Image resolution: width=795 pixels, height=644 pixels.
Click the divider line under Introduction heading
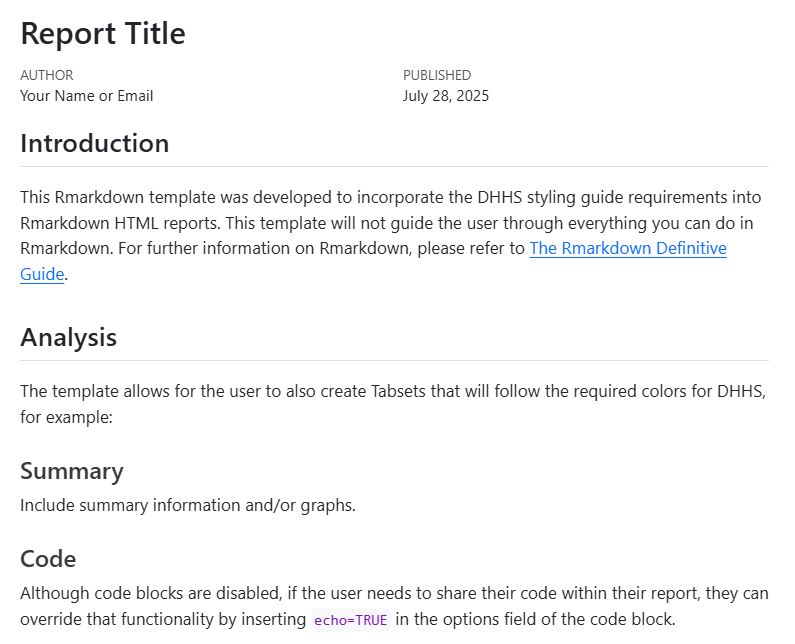394,166
